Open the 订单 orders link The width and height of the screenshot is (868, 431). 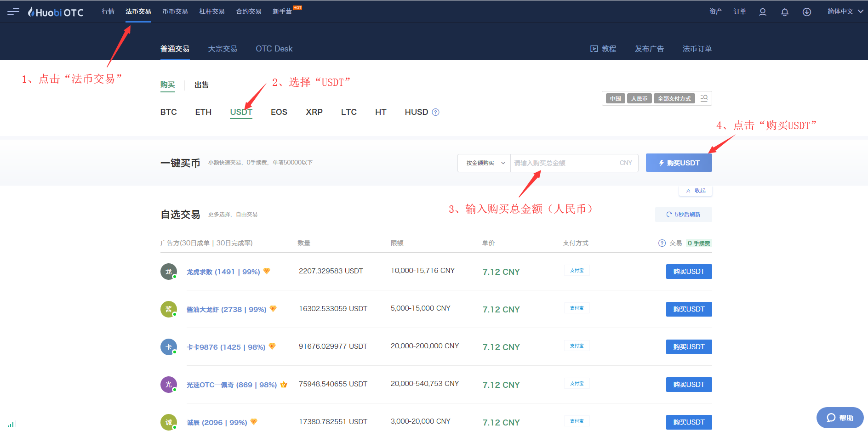pos(740,11)
